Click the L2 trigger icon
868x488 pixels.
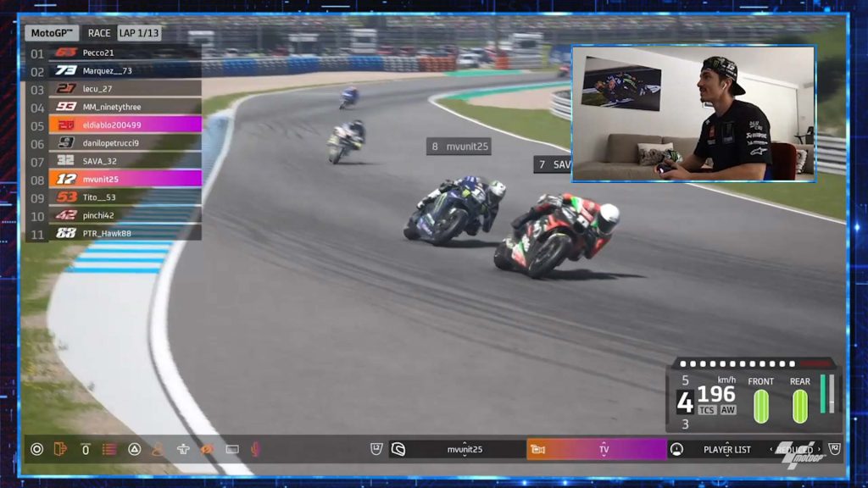pos(376,449)
